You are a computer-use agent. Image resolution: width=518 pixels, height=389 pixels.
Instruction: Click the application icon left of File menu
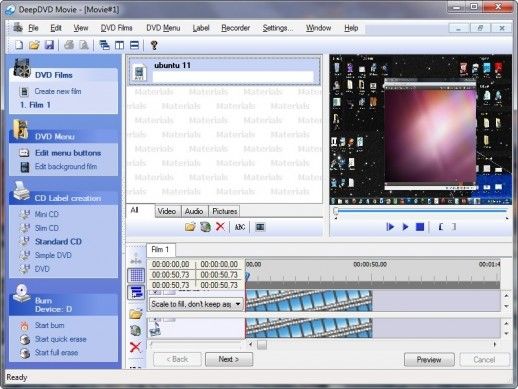pyautogui.click(x=17, y=27)
